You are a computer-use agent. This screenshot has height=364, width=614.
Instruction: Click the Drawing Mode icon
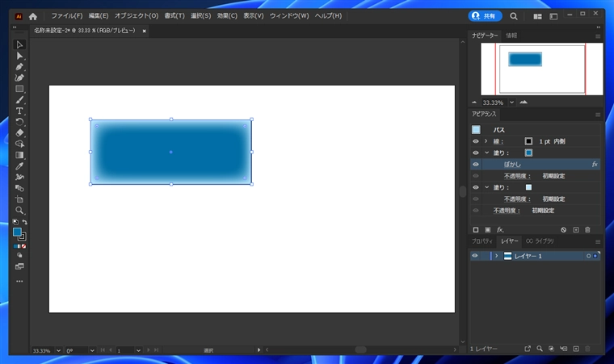(x=19, y=255)
